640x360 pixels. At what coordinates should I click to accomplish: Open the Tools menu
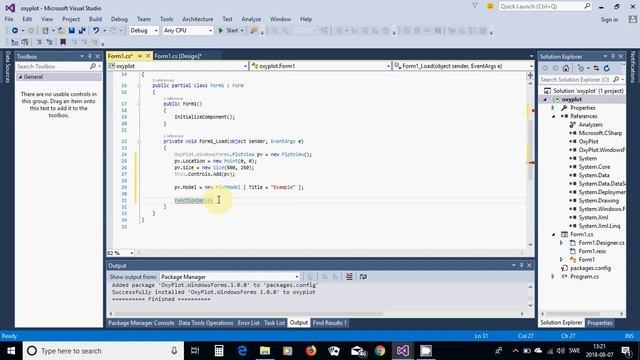tap(166, 19)
